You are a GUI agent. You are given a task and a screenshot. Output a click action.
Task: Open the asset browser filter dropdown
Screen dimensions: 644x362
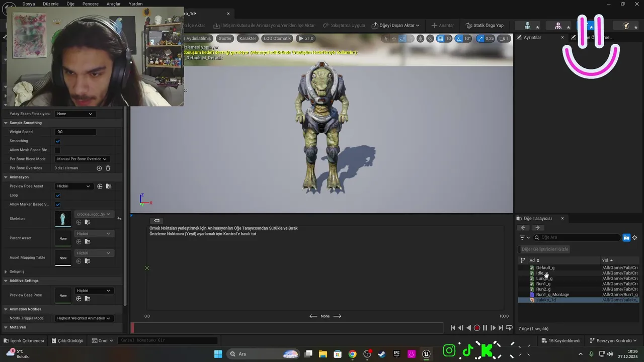pos(525,237)
